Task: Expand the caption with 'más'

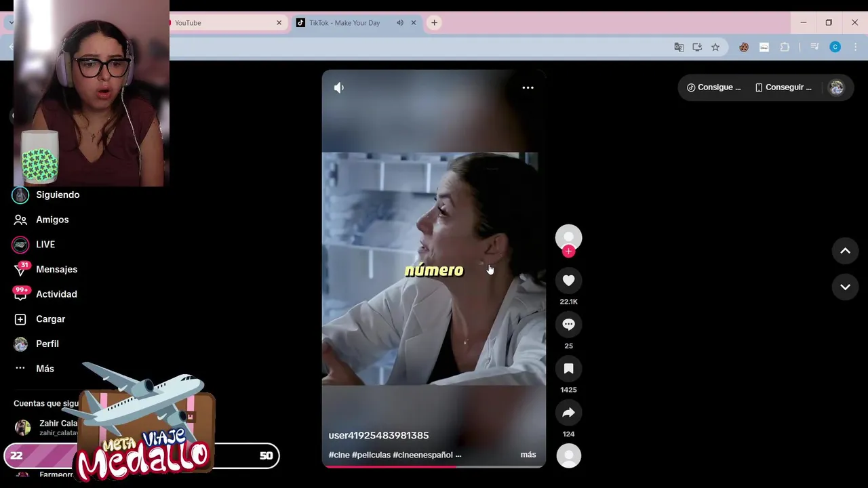Action: click(528, 455)
